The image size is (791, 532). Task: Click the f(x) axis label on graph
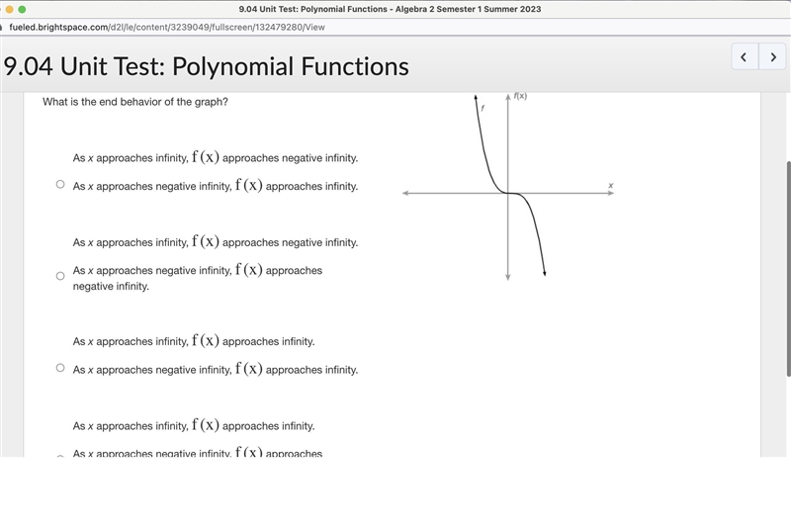(x=520, y=96)
